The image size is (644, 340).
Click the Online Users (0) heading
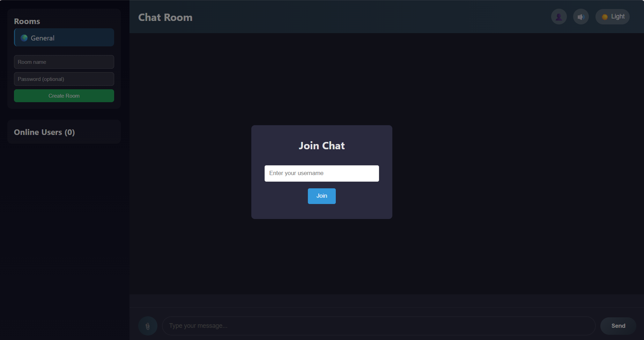[44, 132]
